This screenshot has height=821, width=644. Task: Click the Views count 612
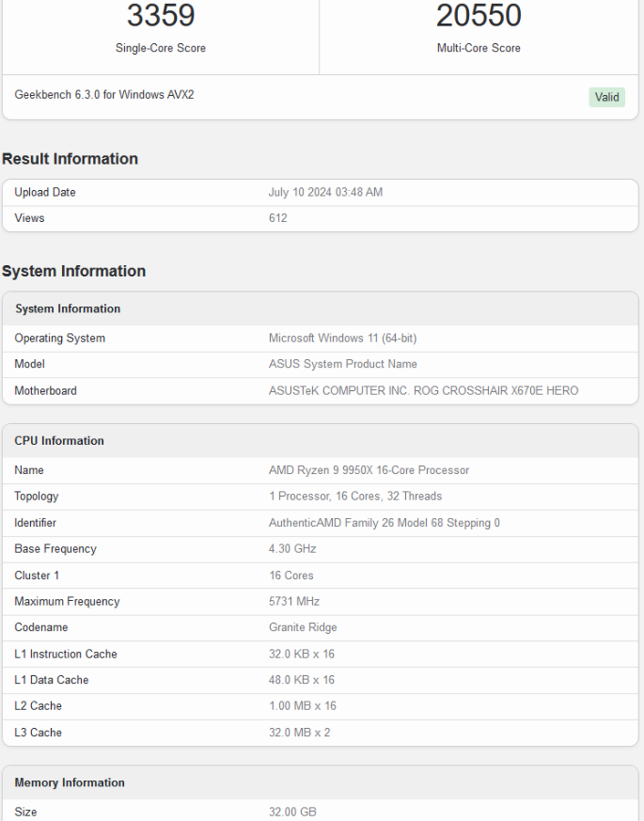tap(278, 218)
